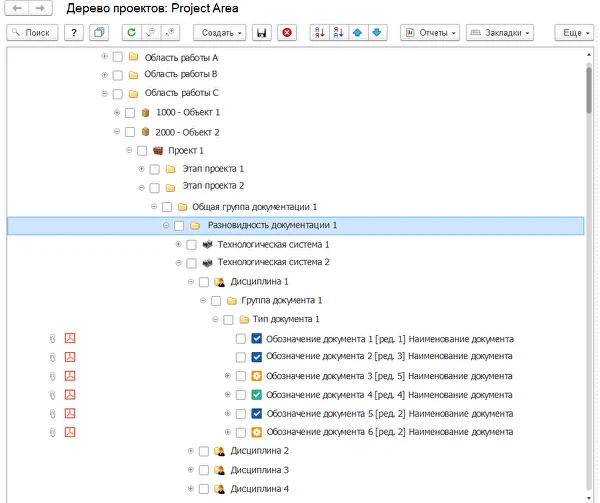Check the box for Область работы A
Viewport: 600px width, 503px height.
coord(118,58)
